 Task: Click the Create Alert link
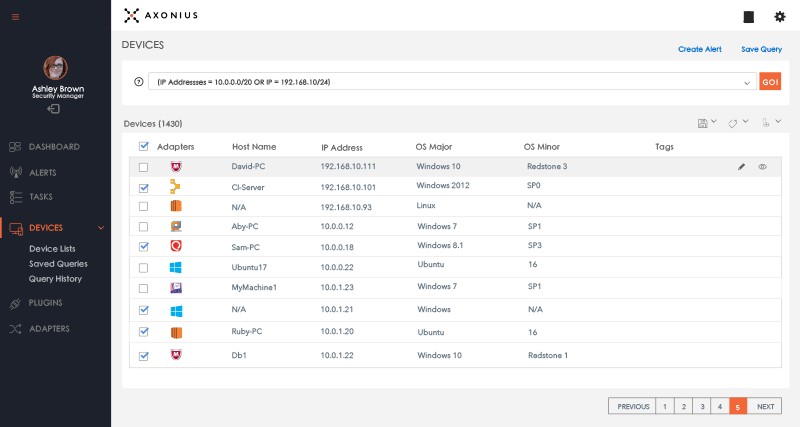click(x=698, y=48)
